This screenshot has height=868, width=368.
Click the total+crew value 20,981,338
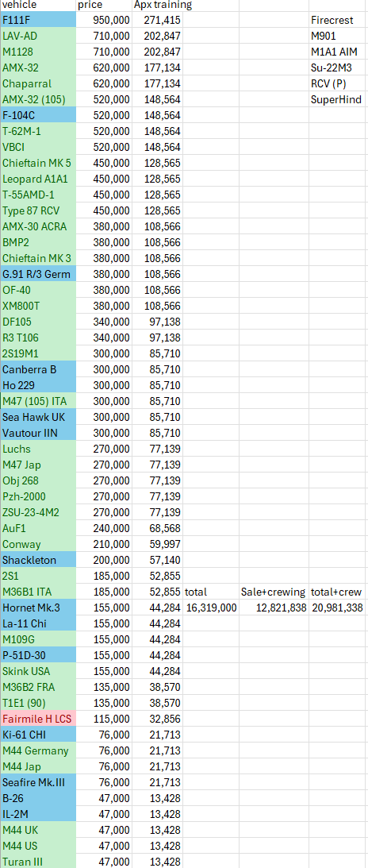338,608
